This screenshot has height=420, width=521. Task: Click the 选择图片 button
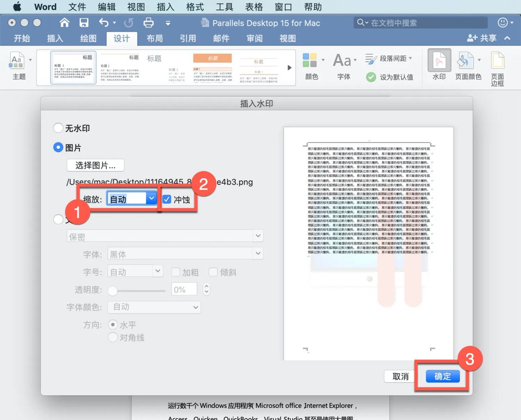pyautogui.click(x=95, y=165)
